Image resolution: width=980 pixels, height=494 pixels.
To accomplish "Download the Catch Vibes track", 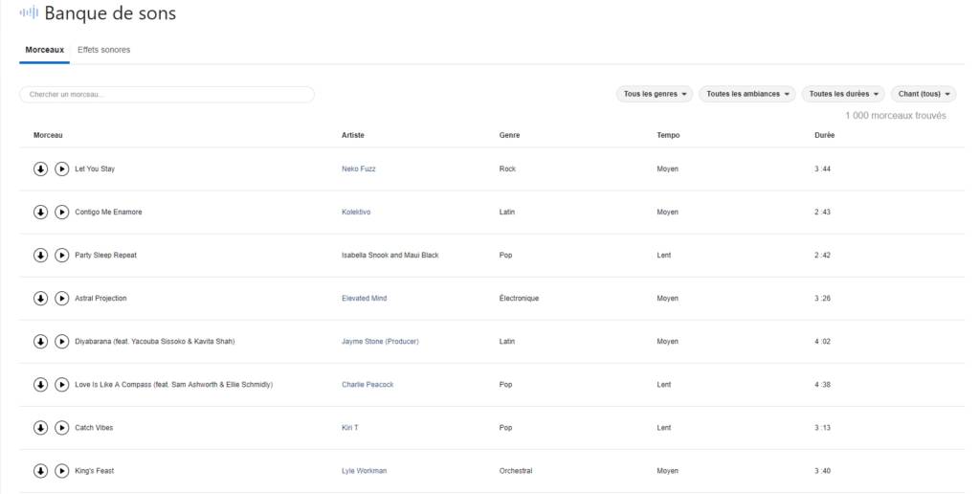I will tap(40, 427).
